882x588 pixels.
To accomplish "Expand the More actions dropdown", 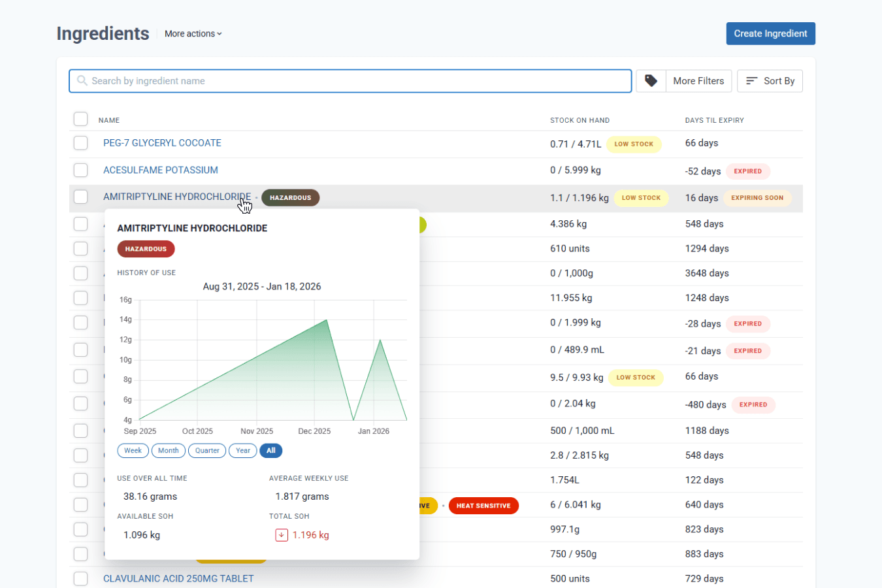I will coord(193,34).
